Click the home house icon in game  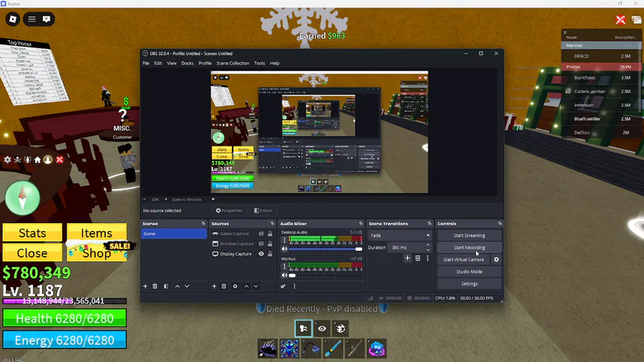click(37, 160)
